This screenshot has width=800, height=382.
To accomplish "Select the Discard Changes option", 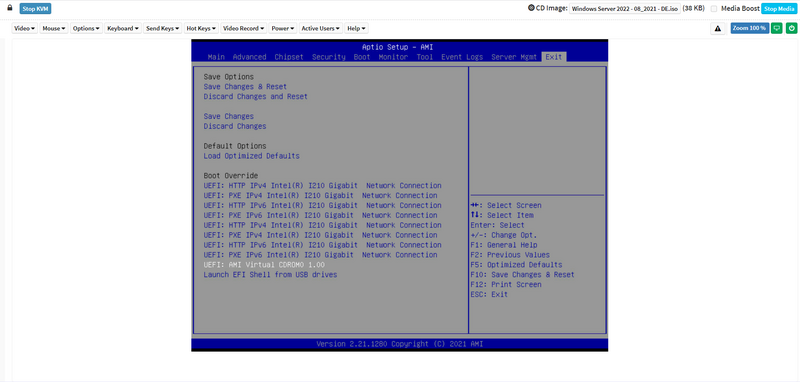I will tap(235, 126).
